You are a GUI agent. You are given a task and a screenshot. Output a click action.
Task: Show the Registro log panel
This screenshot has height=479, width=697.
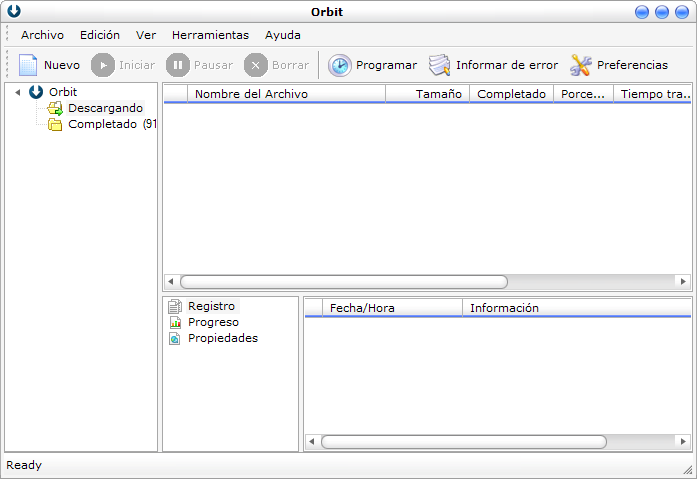210,306
